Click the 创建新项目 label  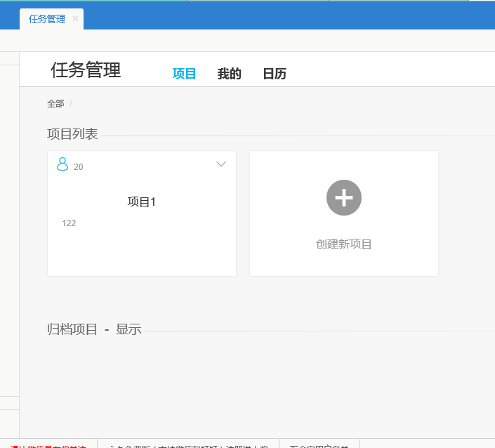(x=344, y=244)
